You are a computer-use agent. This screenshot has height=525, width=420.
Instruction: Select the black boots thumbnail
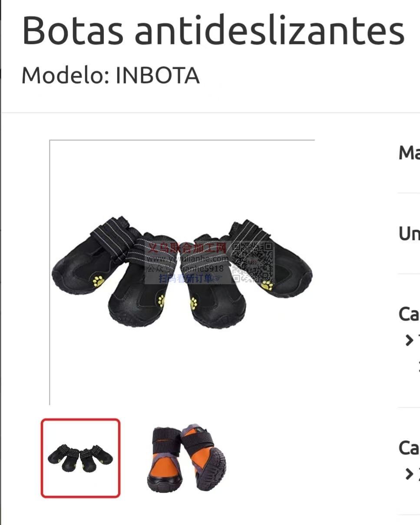pos(80,458)
